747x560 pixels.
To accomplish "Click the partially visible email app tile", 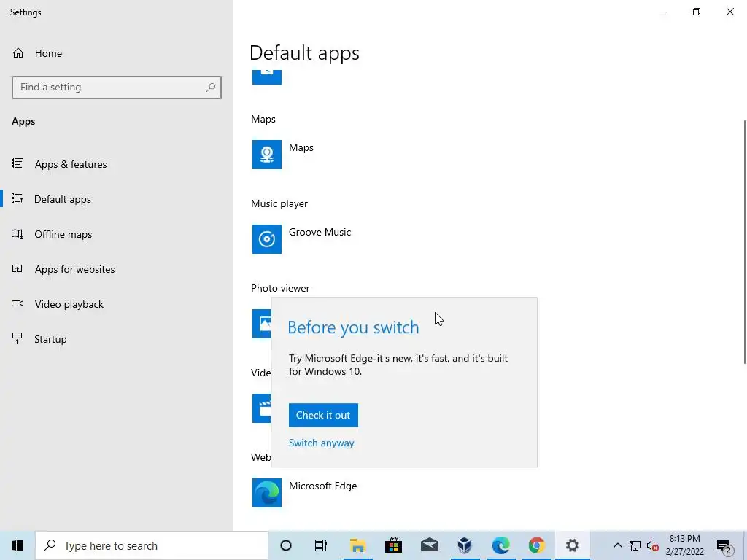I will 267,77.
